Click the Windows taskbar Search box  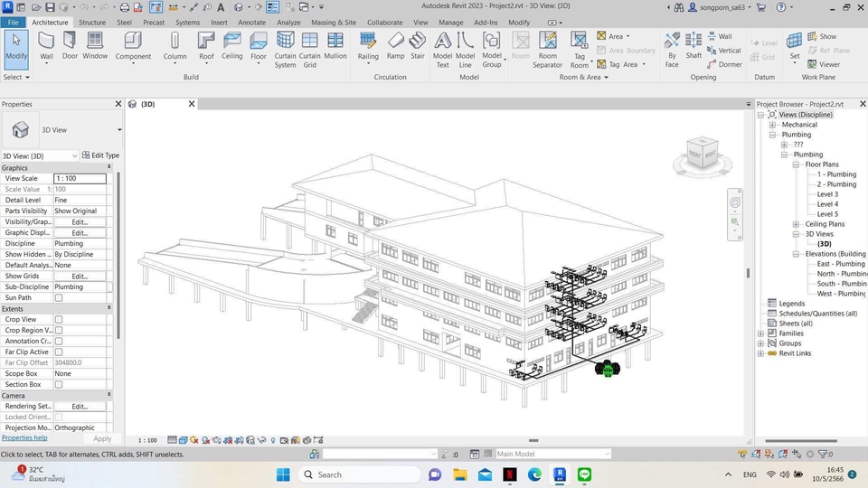[x=360, y=474]
